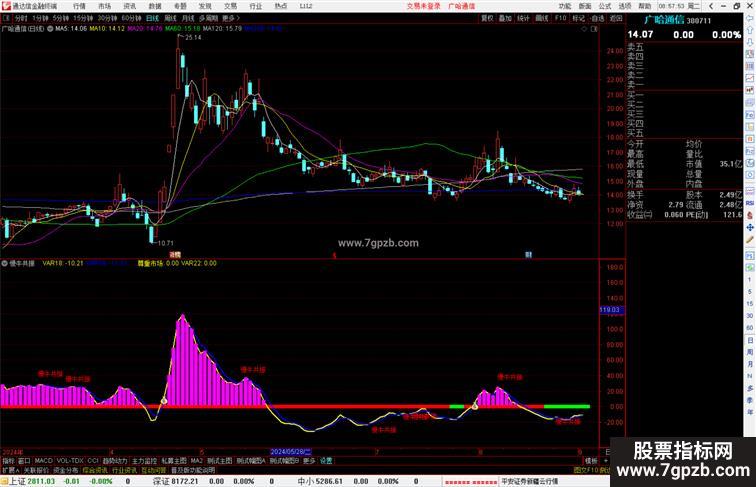Click the left-arrow icon atop right sidebar
Image resolution: width=756 pixels, height=487 pixels.
[x=750, y=18]
